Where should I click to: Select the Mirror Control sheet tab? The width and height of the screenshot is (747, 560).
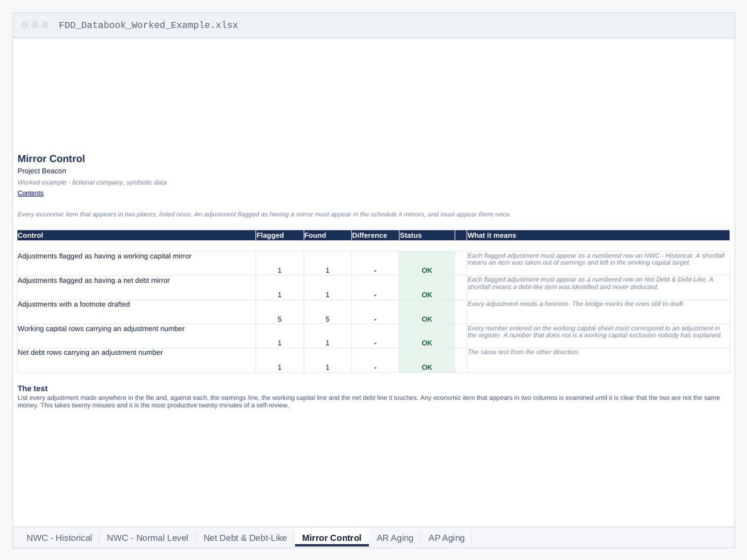click(331, 538)
